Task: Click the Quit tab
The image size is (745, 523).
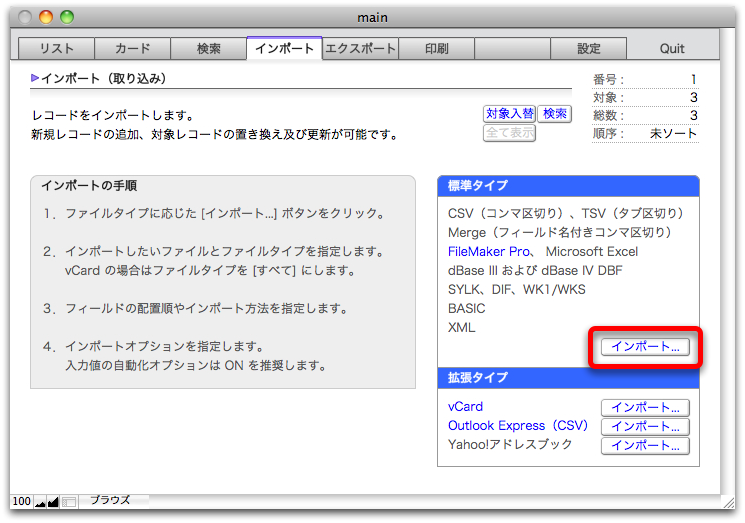Action: (672, 48)
